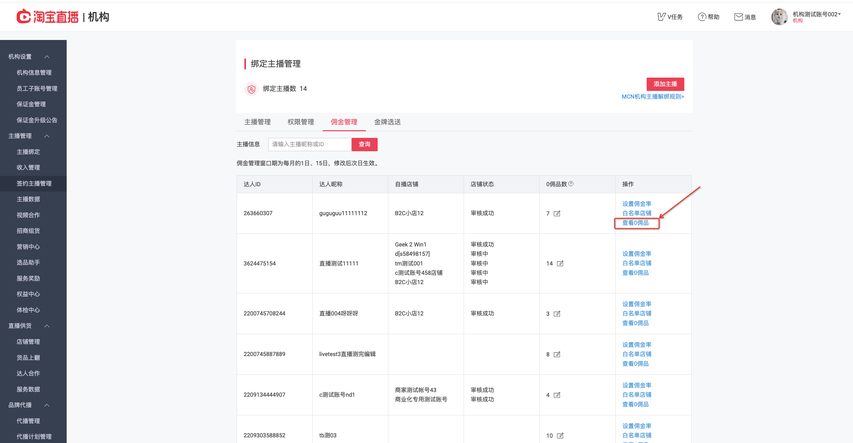Open 机构信息管理 in the sidebar

tap(34, 72)
